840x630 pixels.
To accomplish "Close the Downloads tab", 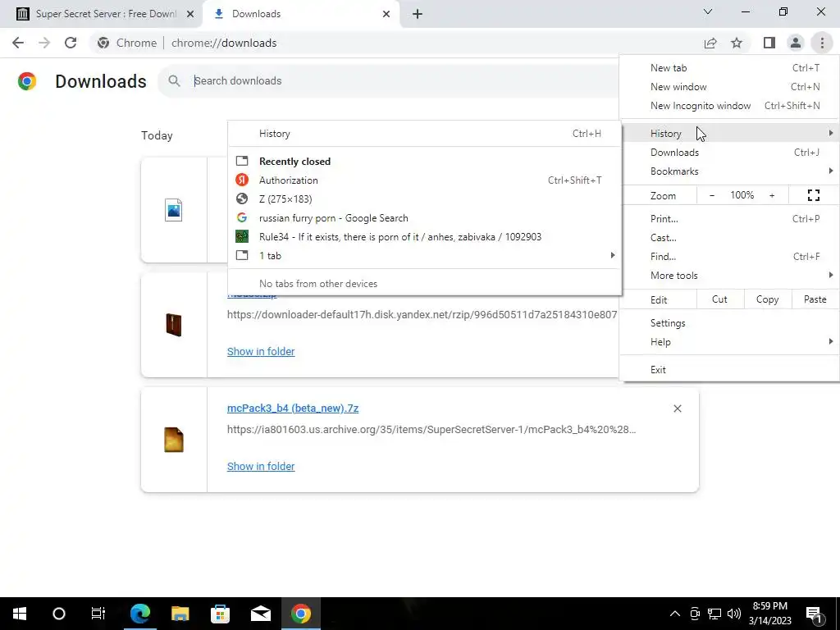I will tap(386, 14).
